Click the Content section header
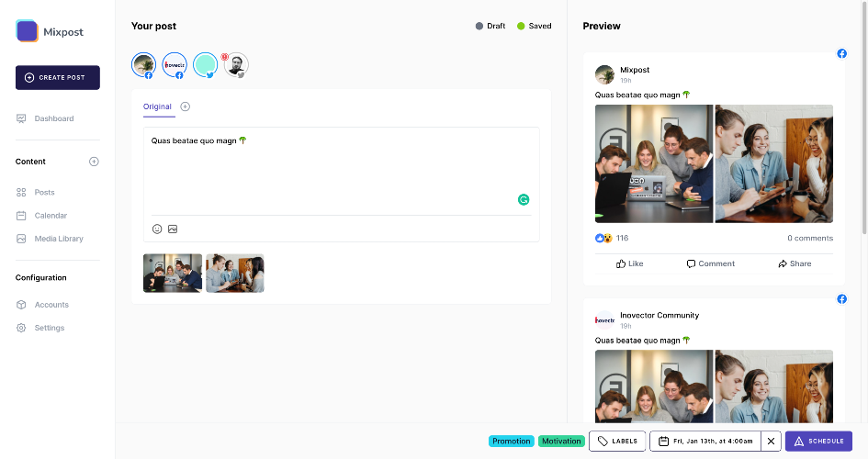The width and height of the screenshot is (868, 459). [x=30, y=162]
